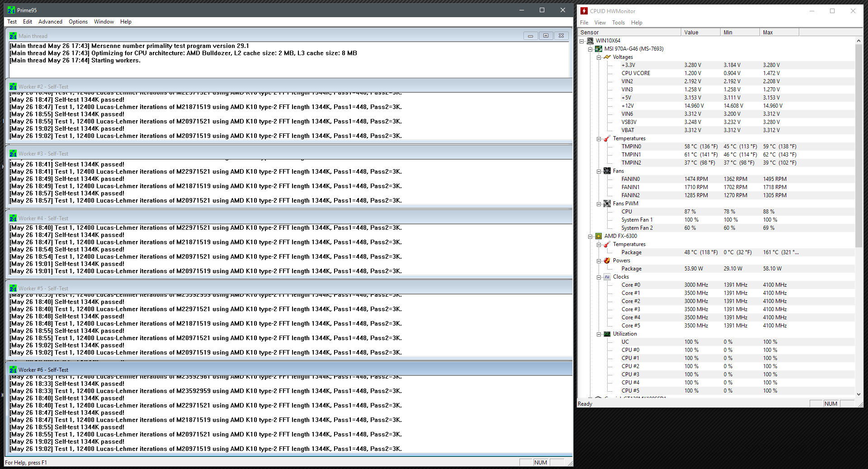868x469 pixels.
Task: Open Prime95's Advanced menu
Action: [50, 22]
